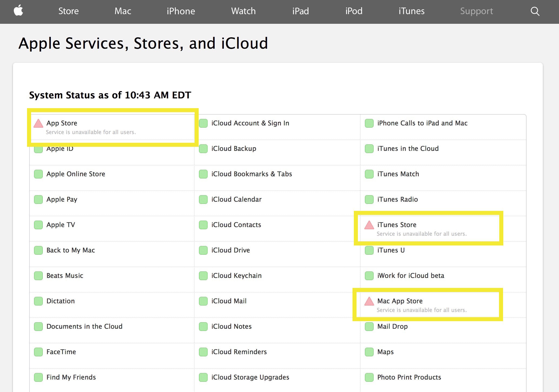559x392 pixels.
Task: Click the App Store warning triangle icon
Action: pyautogui.click(x=37, y=123)
